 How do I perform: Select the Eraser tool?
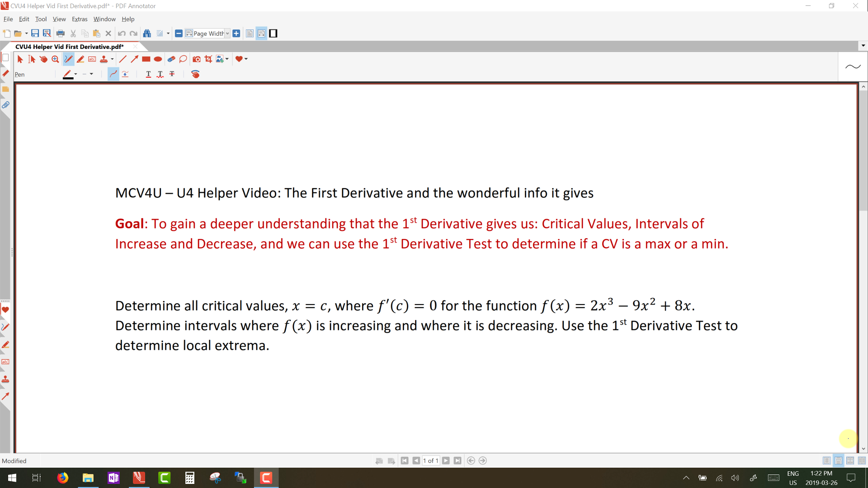pos(171,59)
